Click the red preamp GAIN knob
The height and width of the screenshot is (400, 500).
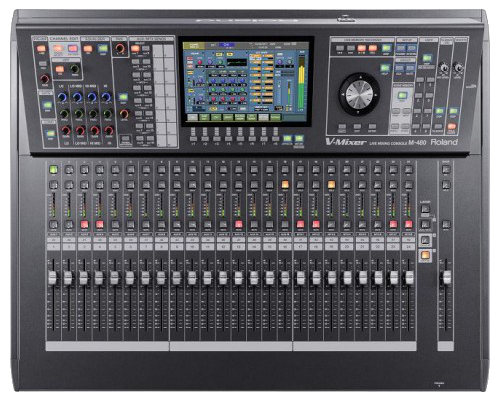[45, 79]
